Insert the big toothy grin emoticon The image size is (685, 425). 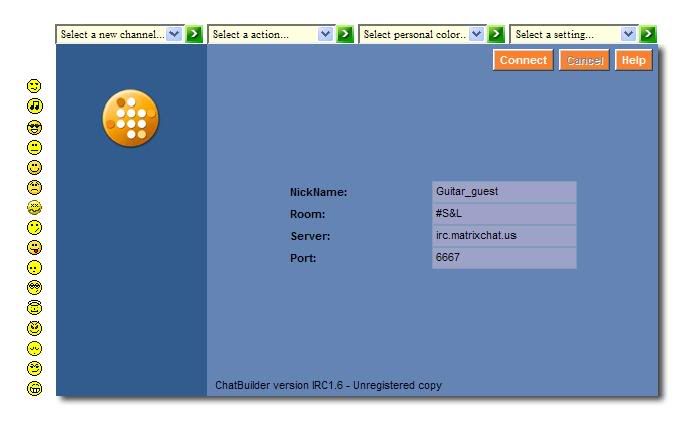(35, 388)
